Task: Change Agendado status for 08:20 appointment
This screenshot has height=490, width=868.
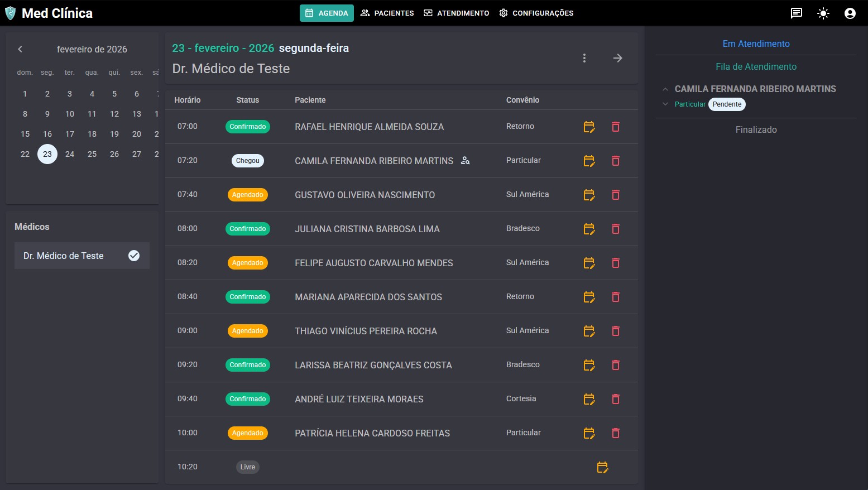Action: [248, 263]
